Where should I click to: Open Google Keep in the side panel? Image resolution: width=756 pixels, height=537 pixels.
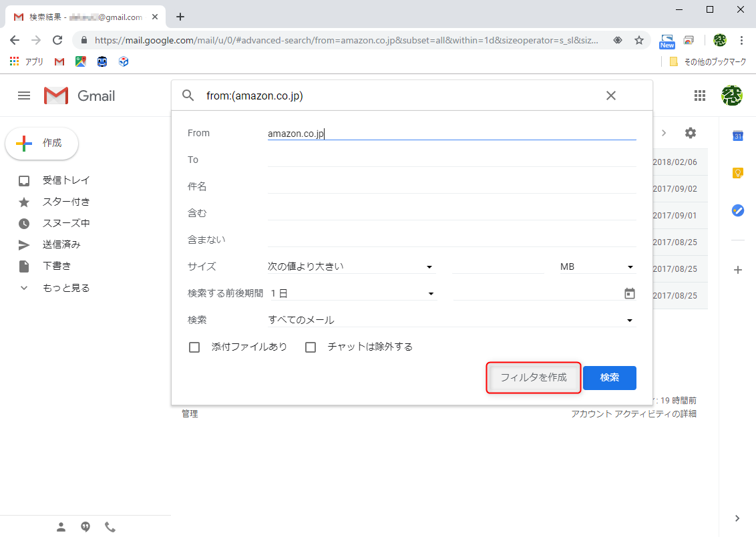click(737, 173)
